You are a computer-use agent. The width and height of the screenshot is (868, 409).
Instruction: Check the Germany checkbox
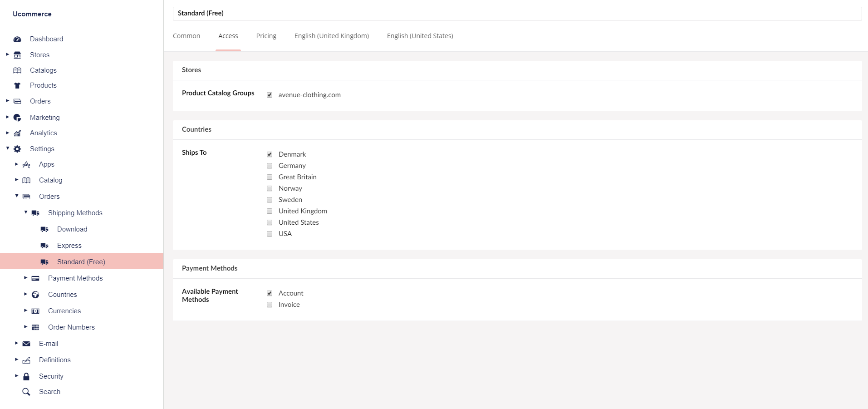pos(270,166)
